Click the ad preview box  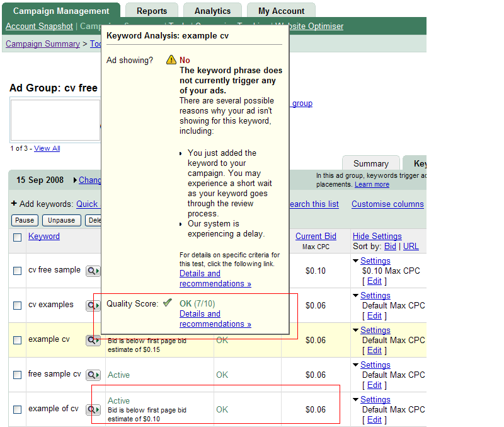(x=55, y=120)
